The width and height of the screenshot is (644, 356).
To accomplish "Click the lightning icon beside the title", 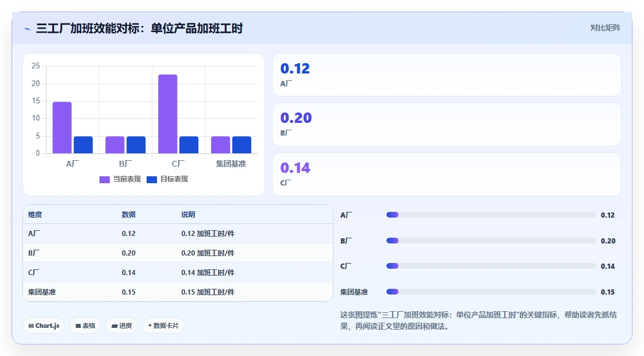I will pos(28,29).
